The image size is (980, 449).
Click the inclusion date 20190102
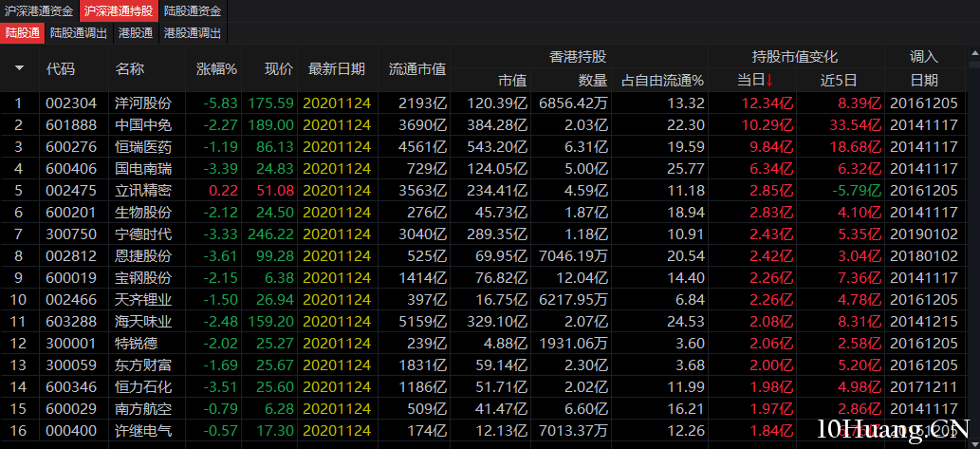click(924, 234)
